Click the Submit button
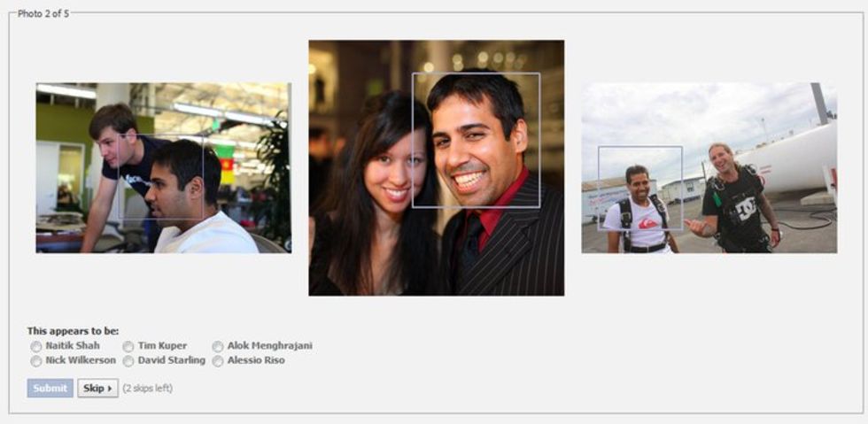Screen dimensions: 868x424 coord(50,388)
